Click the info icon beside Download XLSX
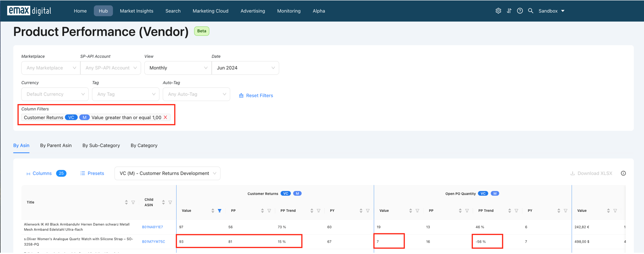 pyautogui.click(x=623, y=173)
